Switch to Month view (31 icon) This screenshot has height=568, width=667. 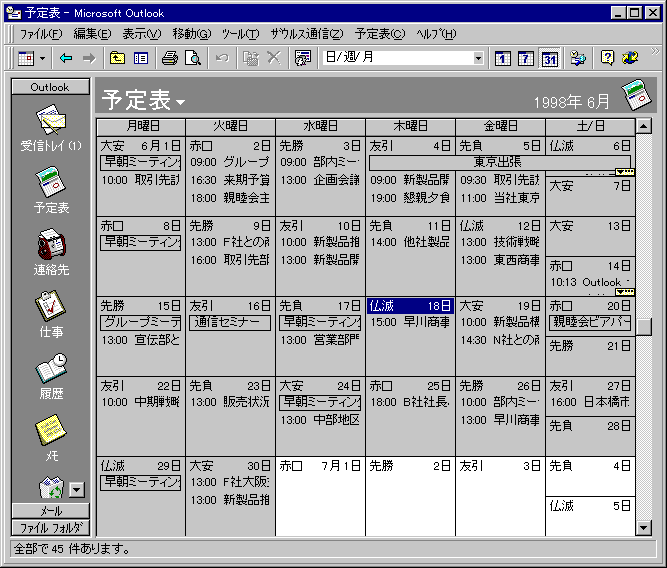[550, 58]
